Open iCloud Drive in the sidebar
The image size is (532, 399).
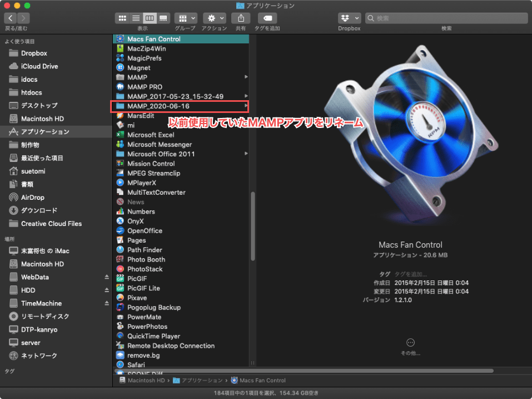coord(39,66)
